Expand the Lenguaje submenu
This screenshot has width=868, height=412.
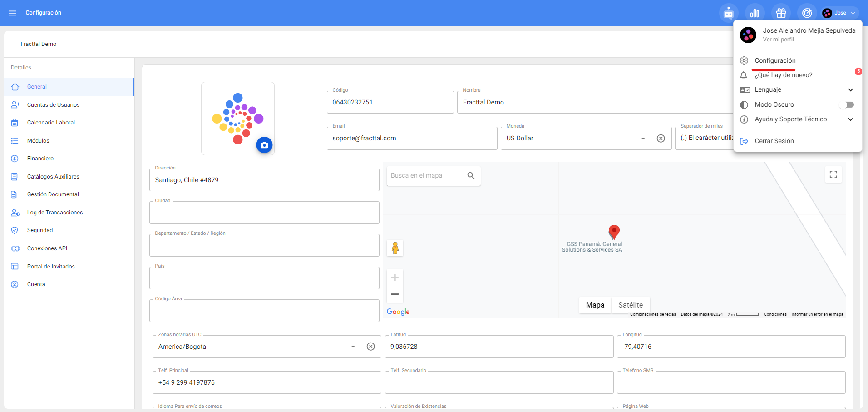850,90
